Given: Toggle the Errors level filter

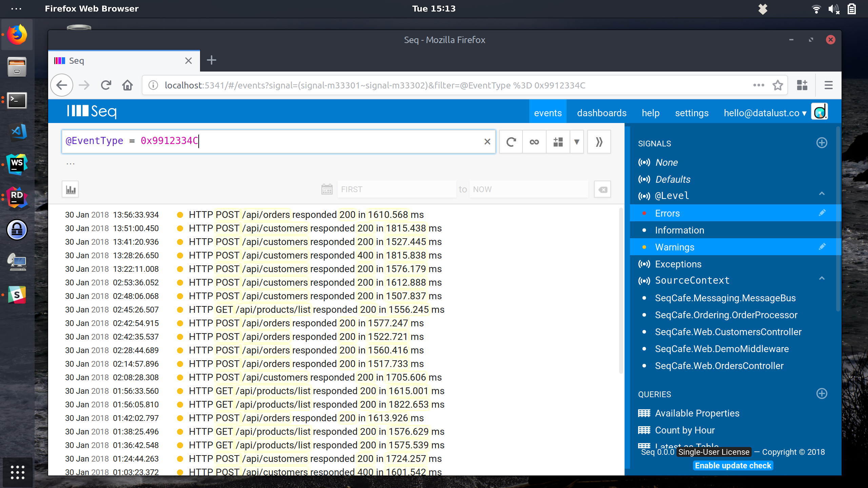Looking at the screenshot, I should 667,213.
